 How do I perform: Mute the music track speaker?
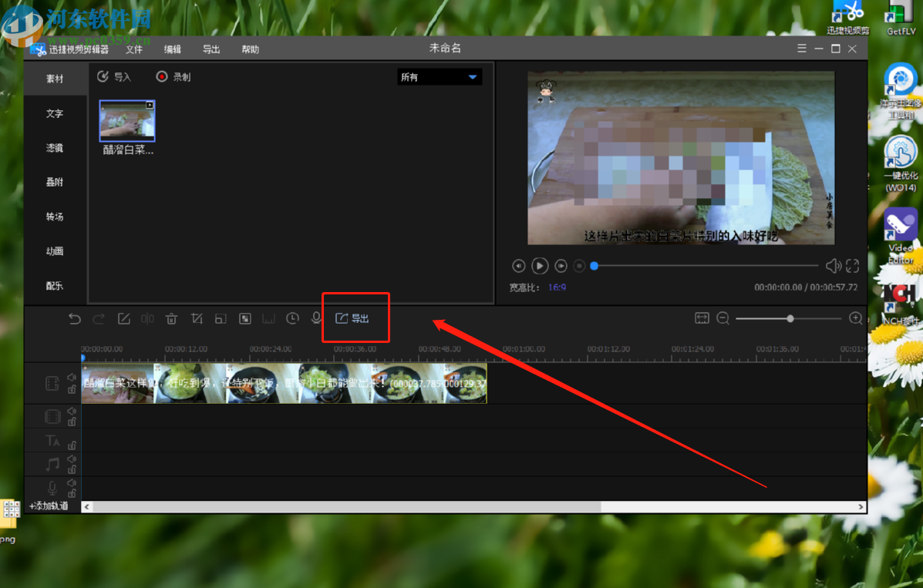point(72,459)
